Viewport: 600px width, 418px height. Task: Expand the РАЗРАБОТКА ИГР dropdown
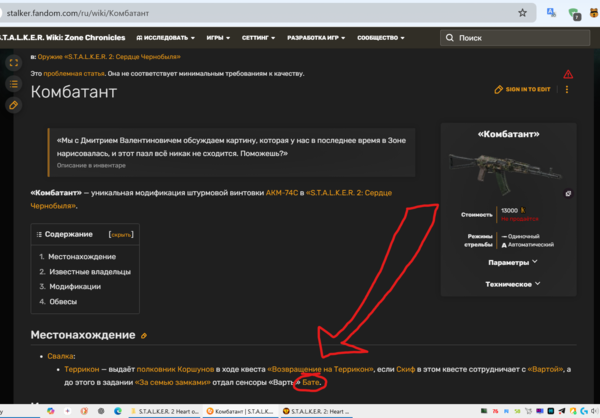[x=316, y=38]
